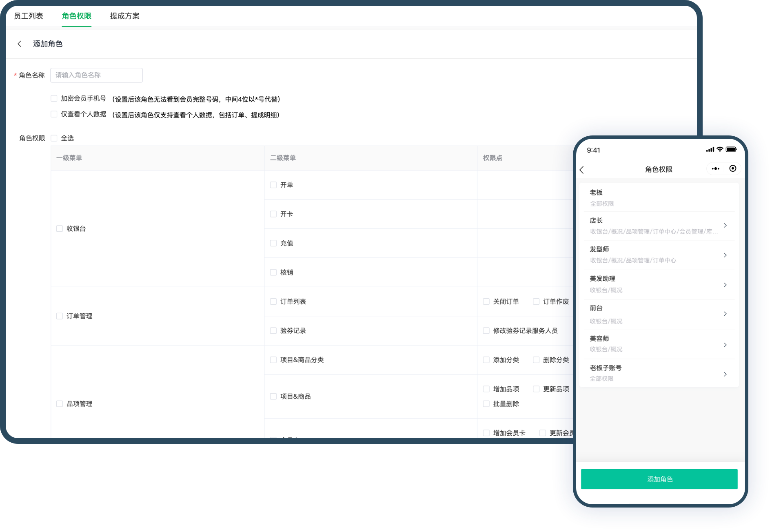Click the back arrow beside 添加角色
Viewport: 772px width, 532px height.
[19, 44]
